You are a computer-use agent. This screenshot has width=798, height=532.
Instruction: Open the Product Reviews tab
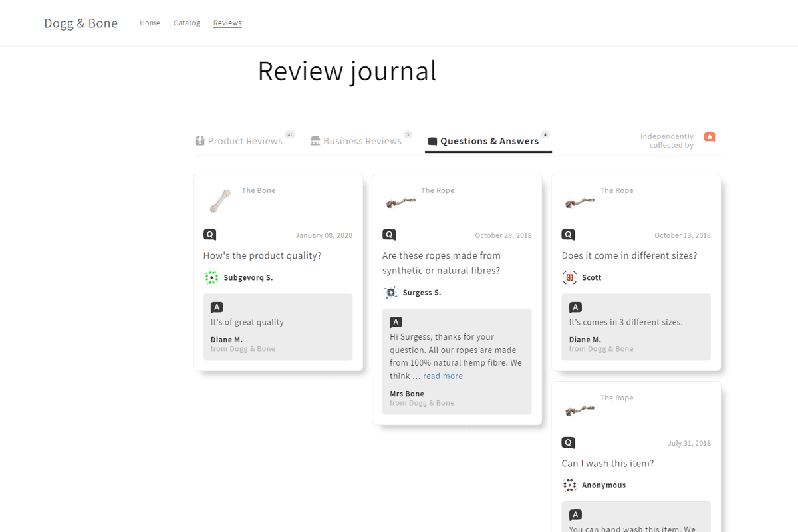click(x=244, y=140)
